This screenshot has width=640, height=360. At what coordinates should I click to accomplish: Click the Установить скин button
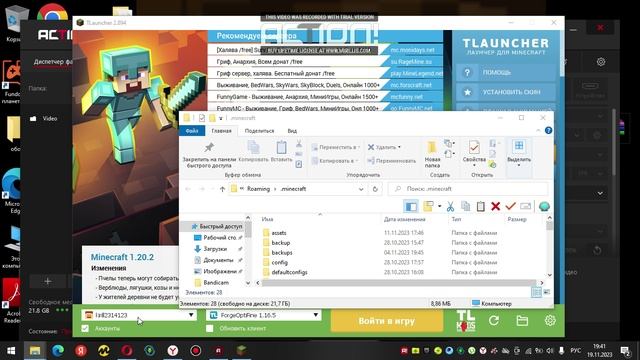[x=506, y=92]
